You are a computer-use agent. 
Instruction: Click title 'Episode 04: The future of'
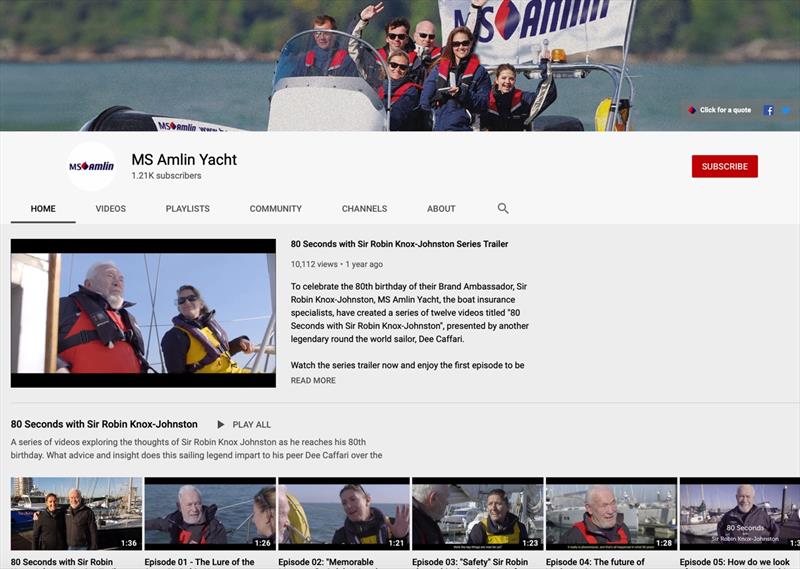[595, 562]
